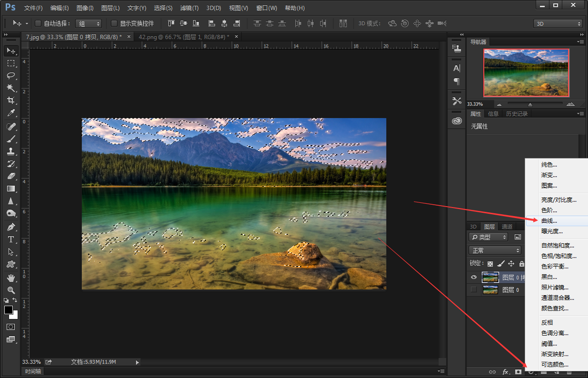Swap foreground and background colors

pos(15,300)
